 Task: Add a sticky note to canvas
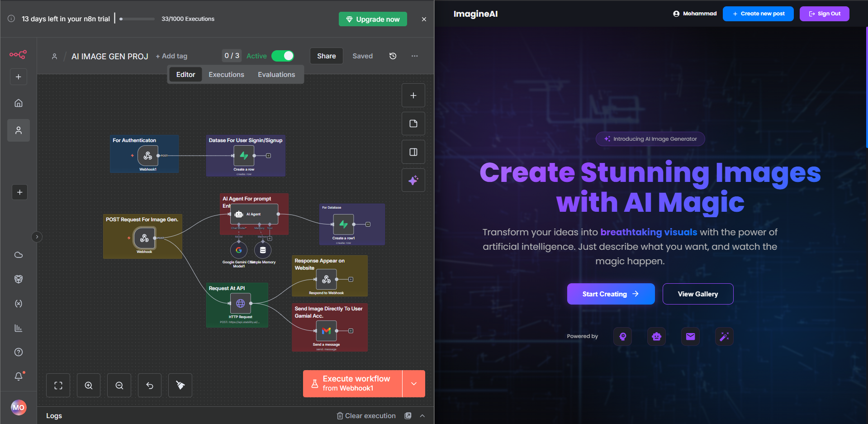point(413,124)
